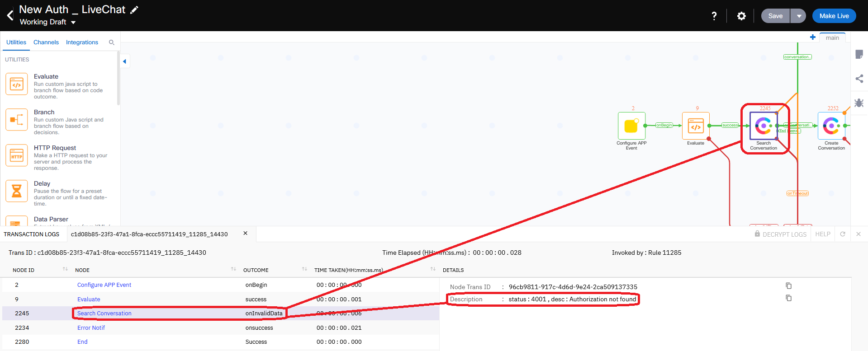868x351 pixels.
Task: Copy the Node Trans ID value
Action: tap(788, 286)
